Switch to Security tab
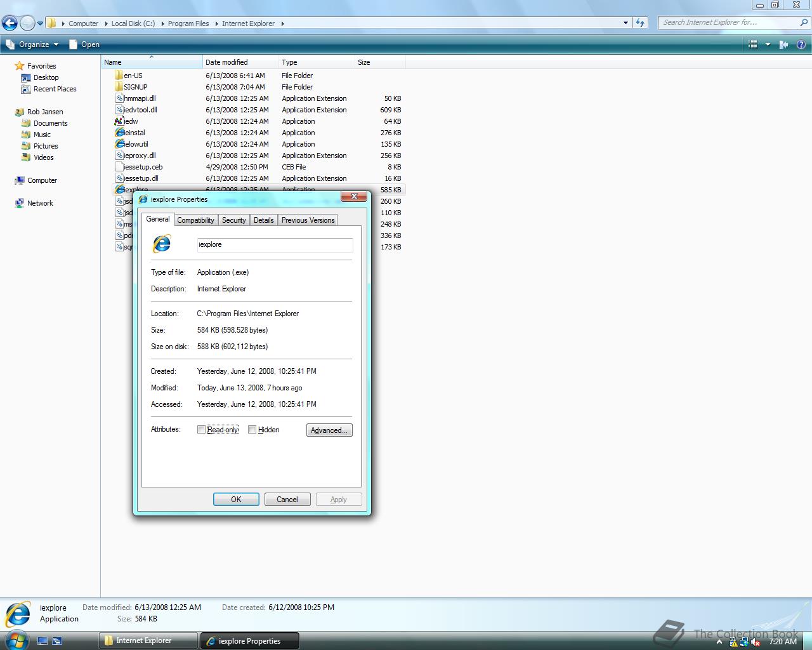Screen dimensions: 812x650 point(233,220)
